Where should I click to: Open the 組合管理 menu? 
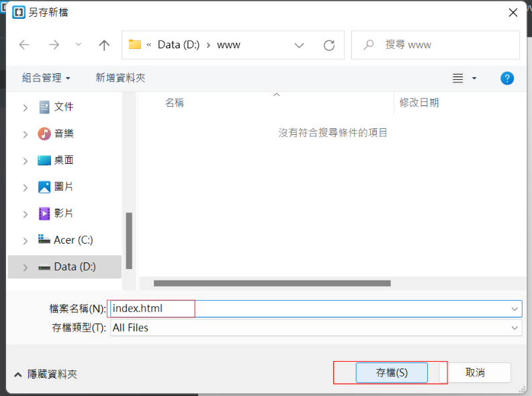coord(46,78)
